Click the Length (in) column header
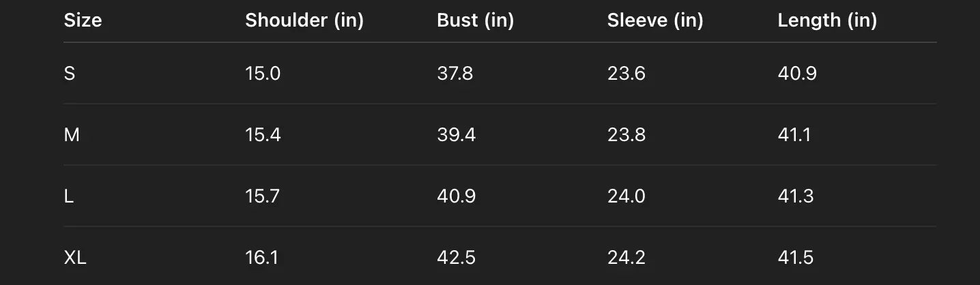Viewport: 980px width, 285px height. pos(826,20)
